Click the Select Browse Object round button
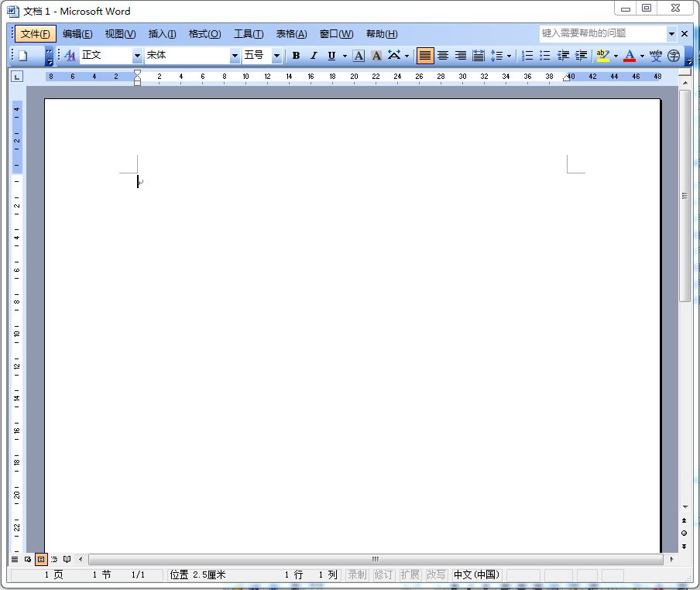The image size is (700, 590). click(685, 533)
